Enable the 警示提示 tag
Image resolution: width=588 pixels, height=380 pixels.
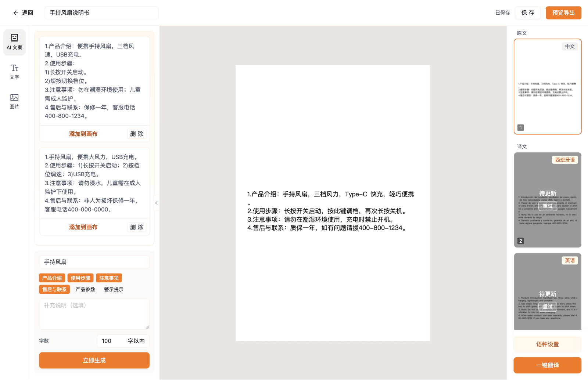click(114, 289)
